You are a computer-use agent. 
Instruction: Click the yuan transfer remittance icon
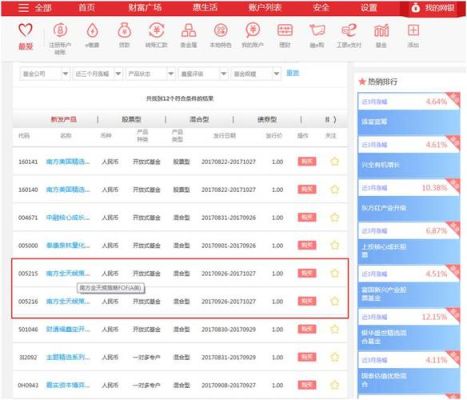[156, 31]
